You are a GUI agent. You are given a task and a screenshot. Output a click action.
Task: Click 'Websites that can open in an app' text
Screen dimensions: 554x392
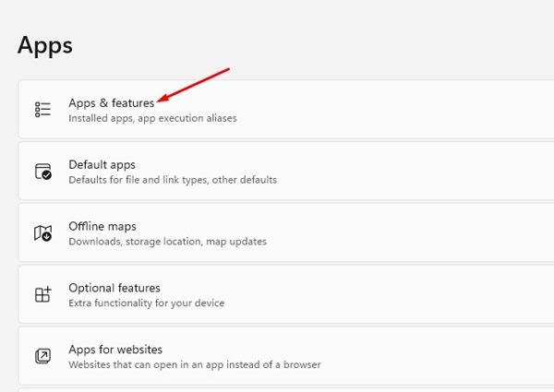click(146, 364)
